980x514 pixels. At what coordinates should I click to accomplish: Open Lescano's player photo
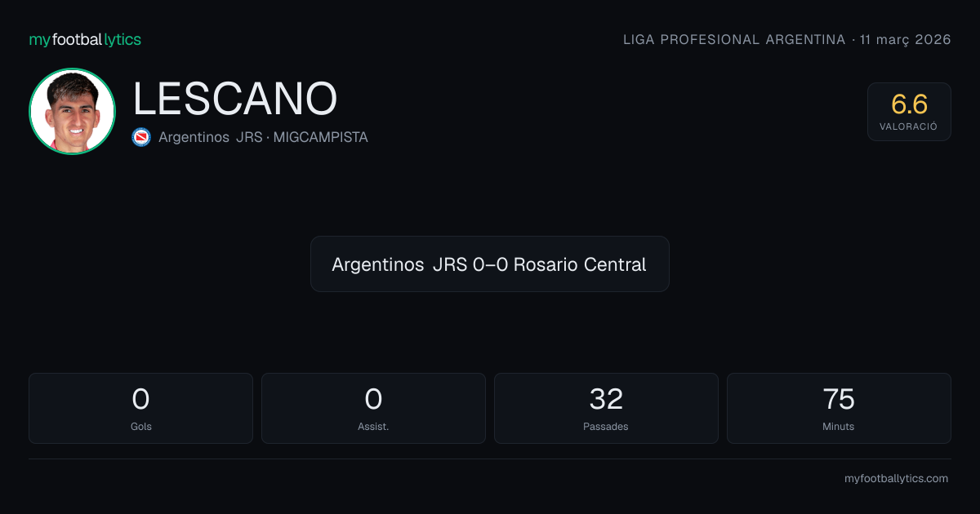72,112
